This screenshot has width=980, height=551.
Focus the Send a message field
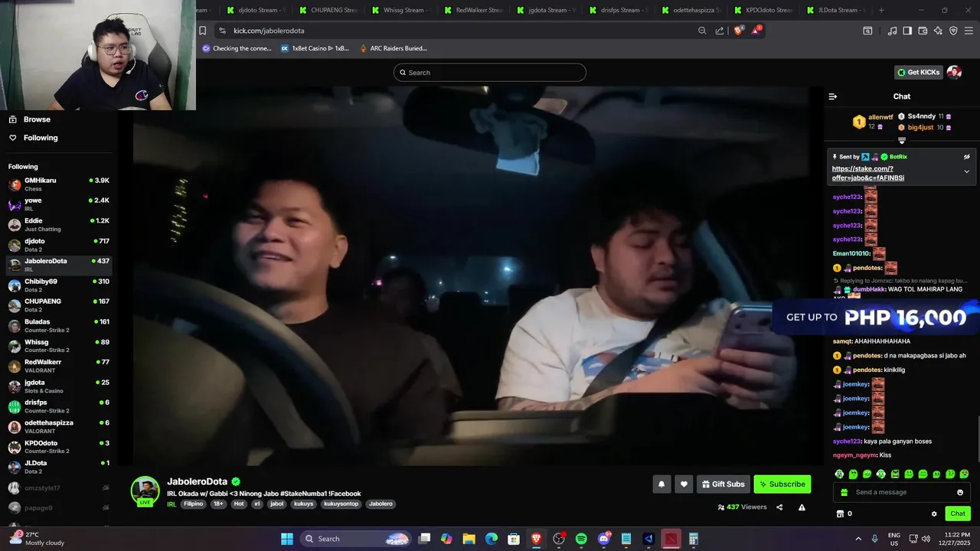pos(901,492)
